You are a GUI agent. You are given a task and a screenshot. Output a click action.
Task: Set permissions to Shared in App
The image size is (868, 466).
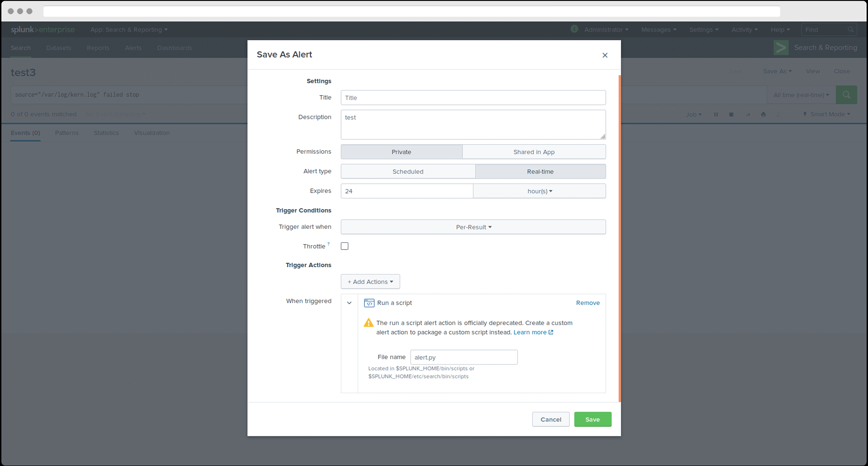(534, 152)
